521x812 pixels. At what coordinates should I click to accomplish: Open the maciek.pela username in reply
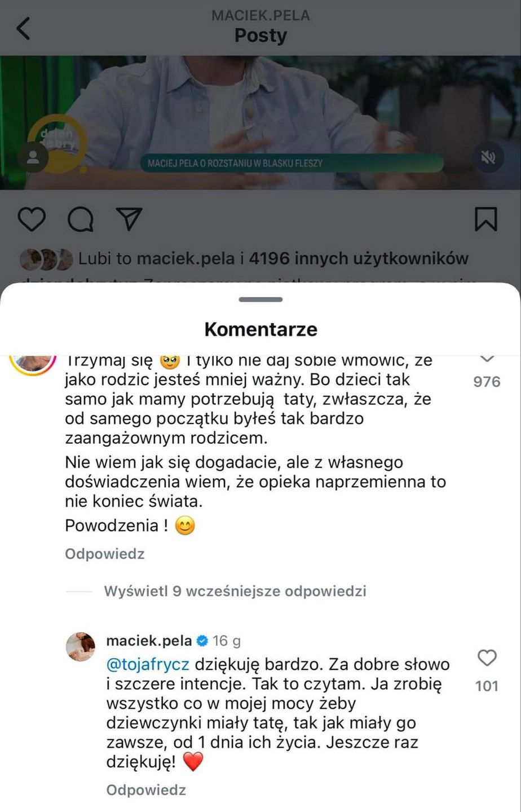coord(149,641)
